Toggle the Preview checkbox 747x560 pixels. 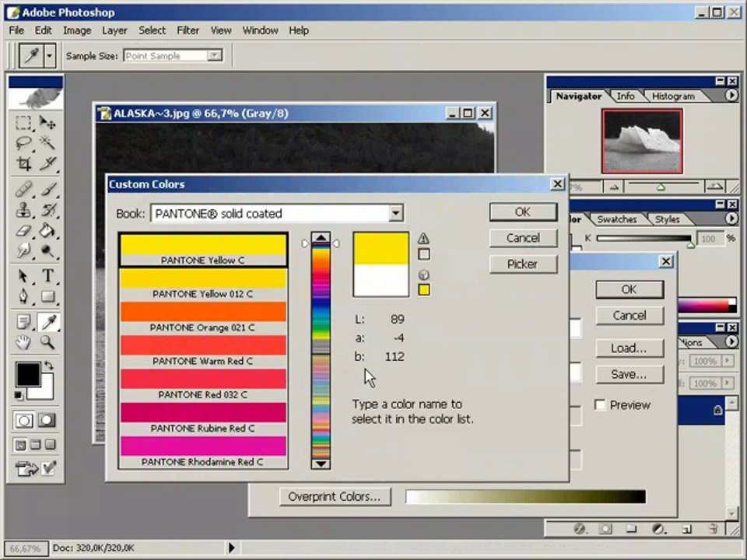coord(600,405)
